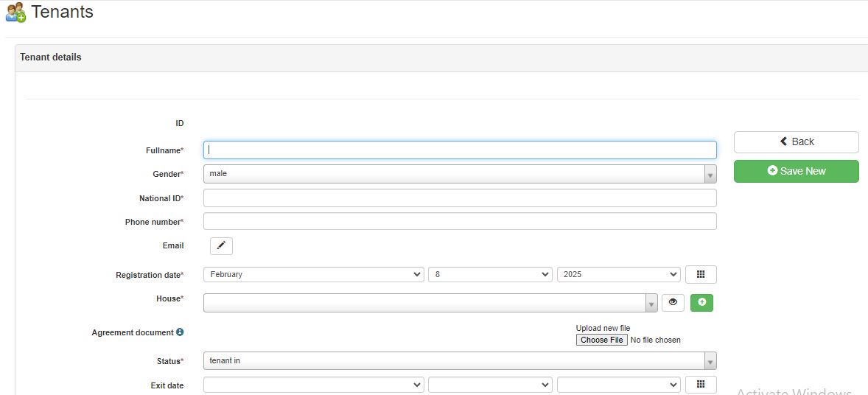Open the Exit date calendar picker
Viewport: 868px width, 395px height.
(x=701, y=385)
